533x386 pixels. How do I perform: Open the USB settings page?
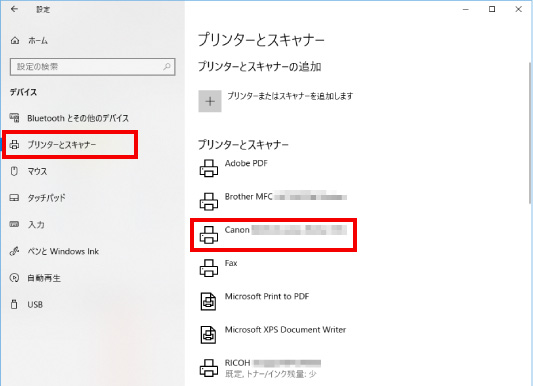tap(35, 304)
